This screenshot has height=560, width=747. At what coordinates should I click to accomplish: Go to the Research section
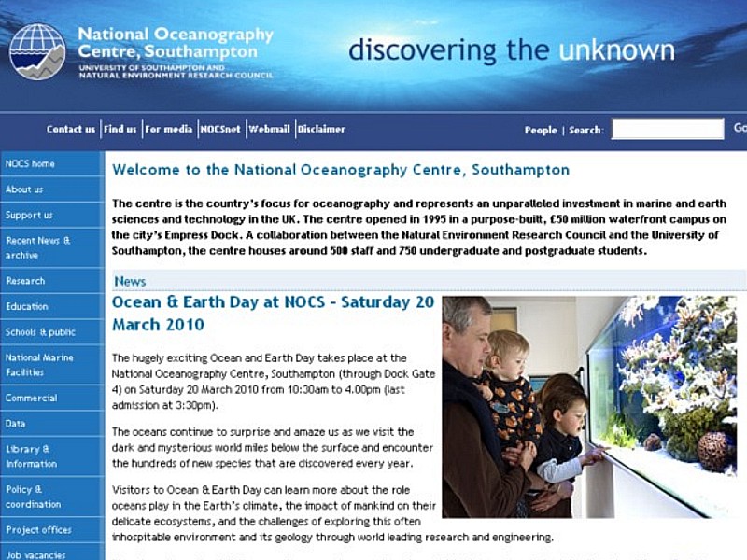coord(52,281)
